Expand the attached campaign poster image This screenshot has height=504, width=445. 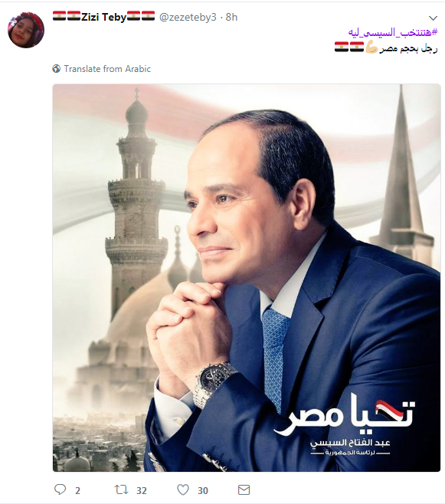(x=247, y=278)
